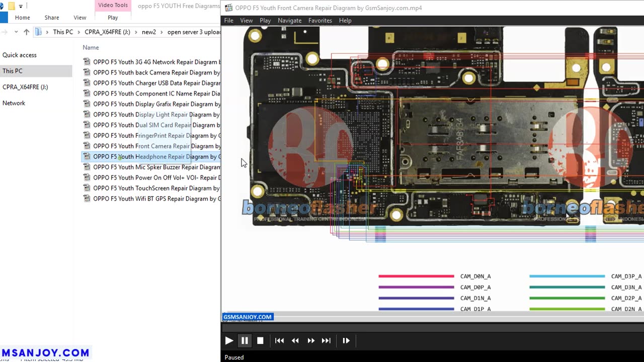Pause the video with the pause button
This screenshot has height=362, width=644.
[245, 340]
